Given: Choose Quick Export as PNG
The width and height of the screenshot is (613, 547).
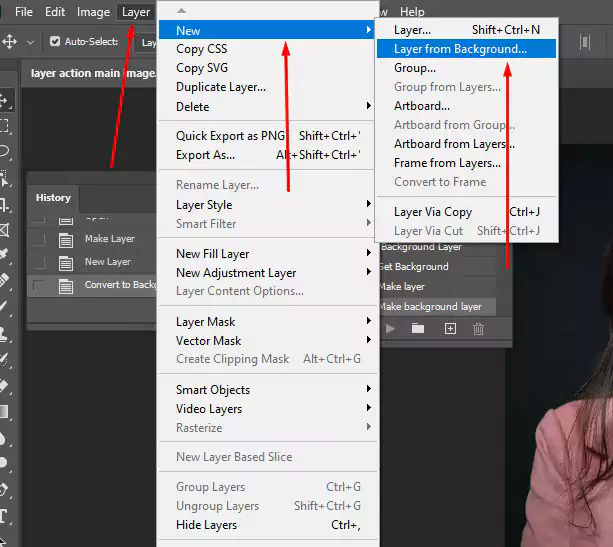Looking at the screenshot, I should click(267, 136).
